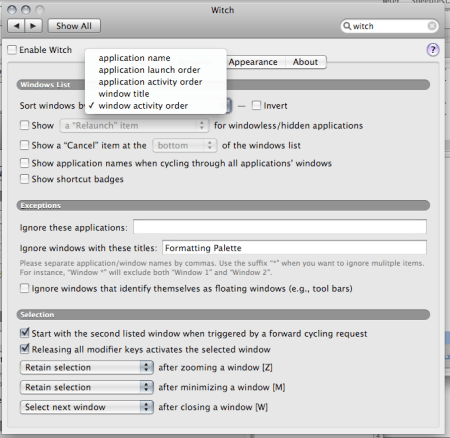Click the witch search field
The image size is (450, 438).
(x=389, y=26)
